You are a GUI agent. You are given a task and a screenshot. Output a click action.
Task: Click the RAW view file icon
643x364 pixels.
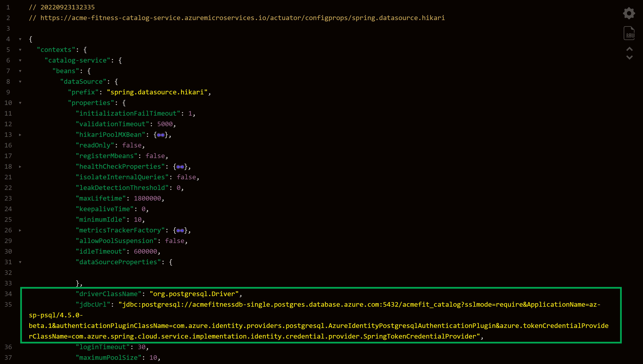pyautogui.click(x=629, y=33)
